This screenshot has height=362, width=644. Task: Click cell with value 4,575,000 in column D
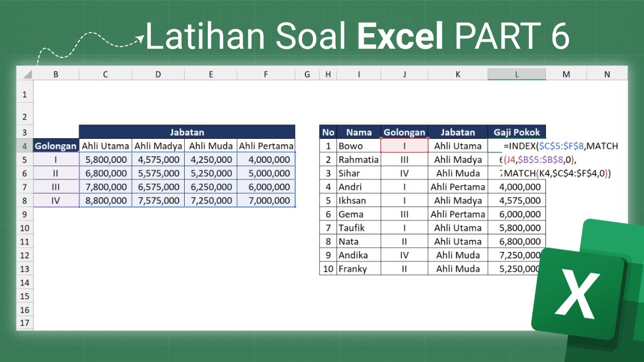[x=158, y=160]
